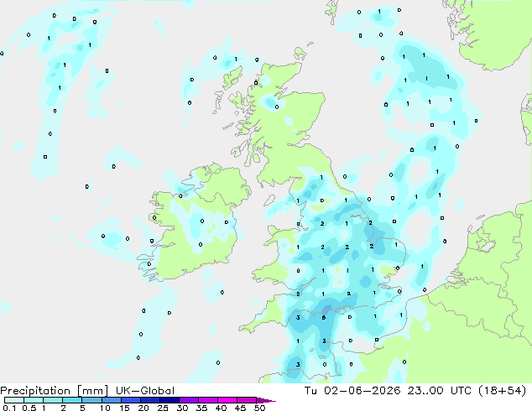Click the '40' legend scale label
The image size is (532, 411).
(221, 408)
